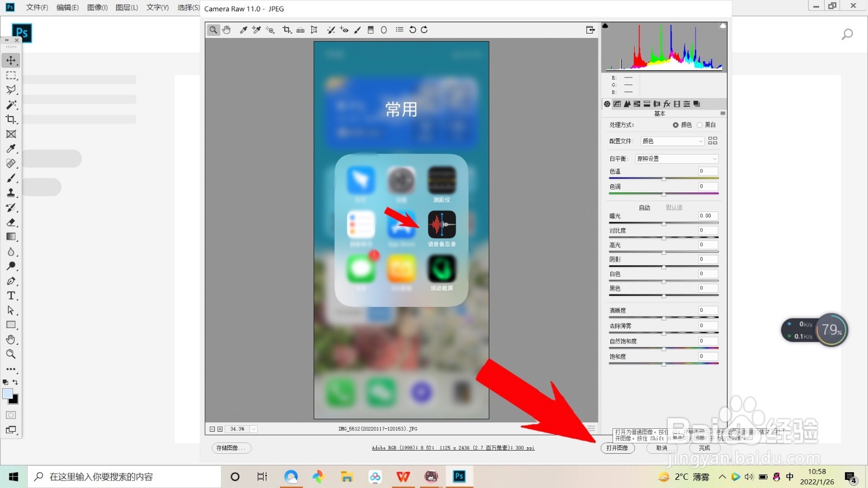Viewport: 868px width, 488px height.
Task: Select the Spot Removal tool
Action: 331,30
